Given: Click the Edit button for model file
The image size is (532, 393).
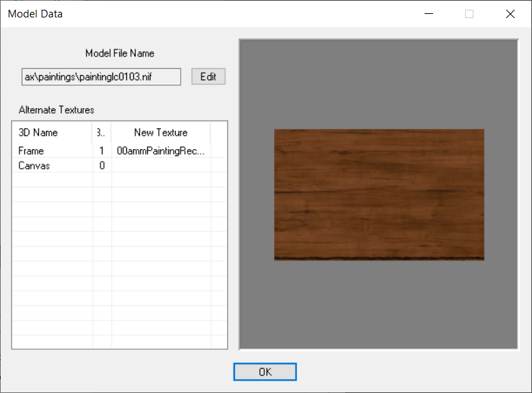Looking at the screenshot, I should point(208,77).
